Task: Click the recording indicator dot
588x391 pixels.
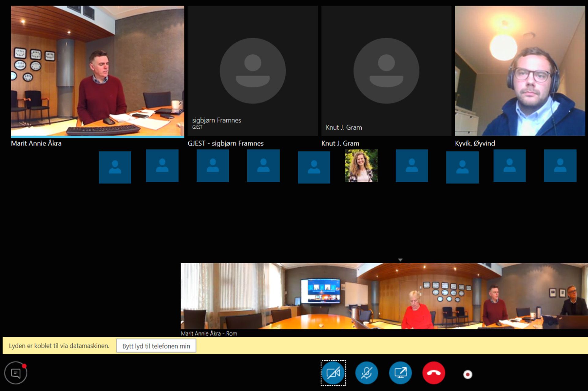Action: 468,374
